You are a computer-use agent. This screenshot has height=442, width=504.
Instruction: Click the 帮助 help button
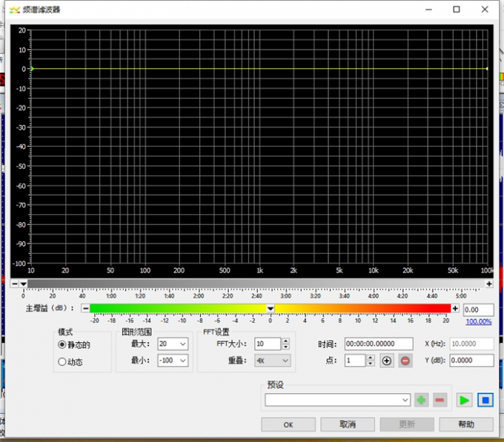466,425
